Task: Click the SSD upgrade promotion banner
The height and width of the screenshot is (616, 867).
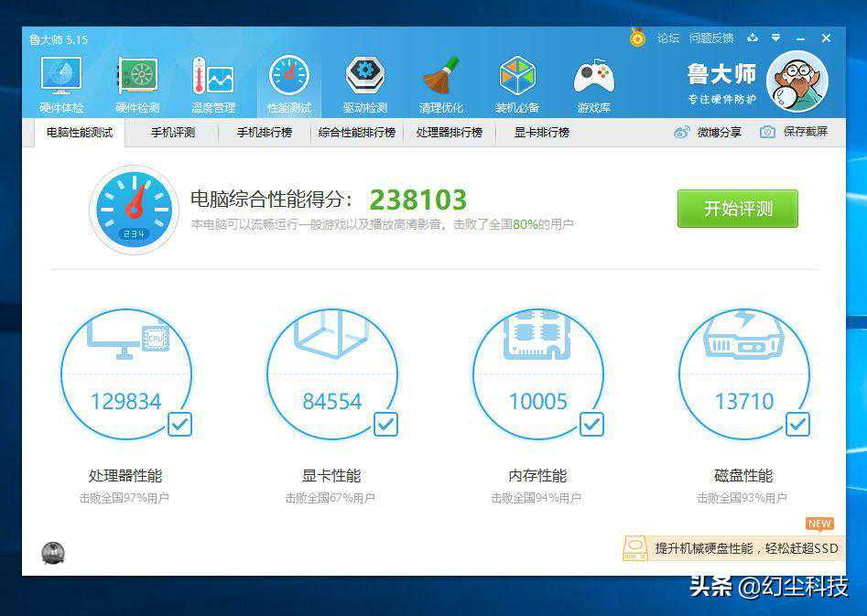Action: coord(731,548)
